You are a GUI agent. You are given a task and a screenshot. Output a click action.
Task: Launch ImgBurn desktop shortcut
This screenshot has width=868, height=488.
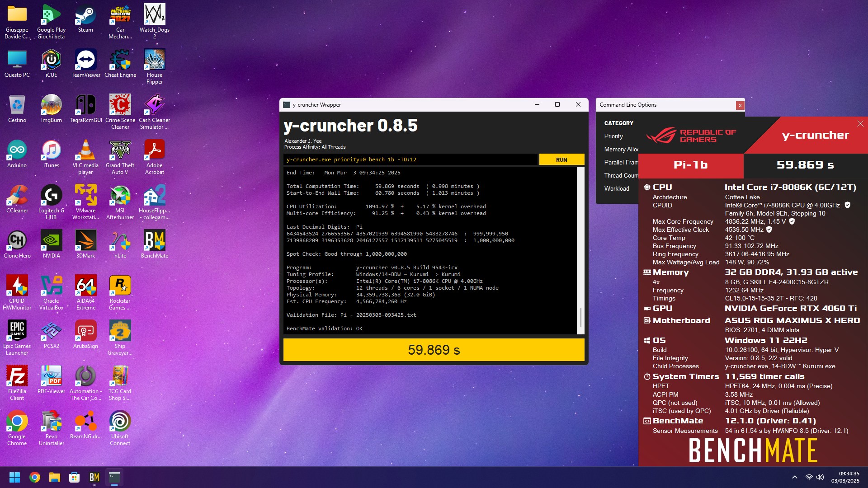(x=51, y=109)
